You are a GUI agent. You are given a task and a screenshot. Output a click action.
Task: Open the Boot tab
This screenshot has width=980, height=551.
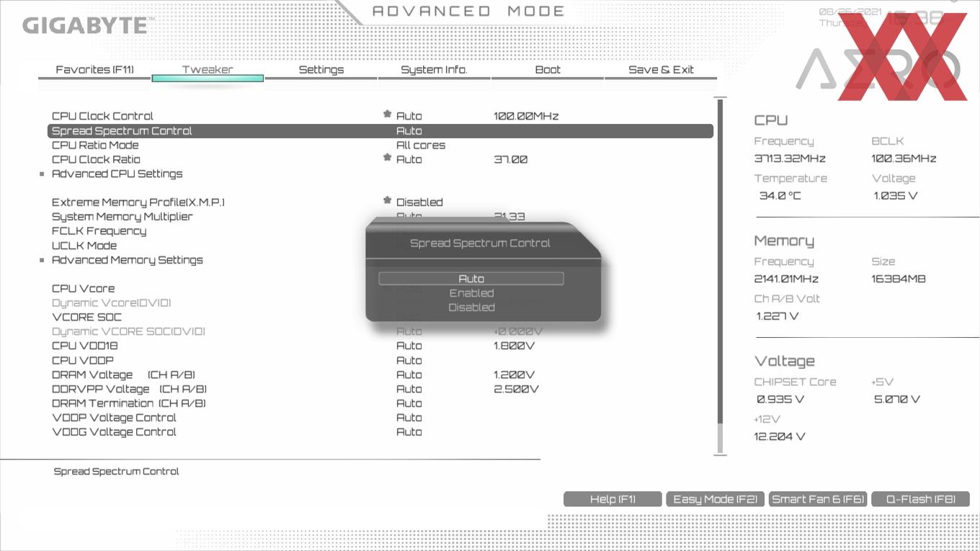(548, 70)
